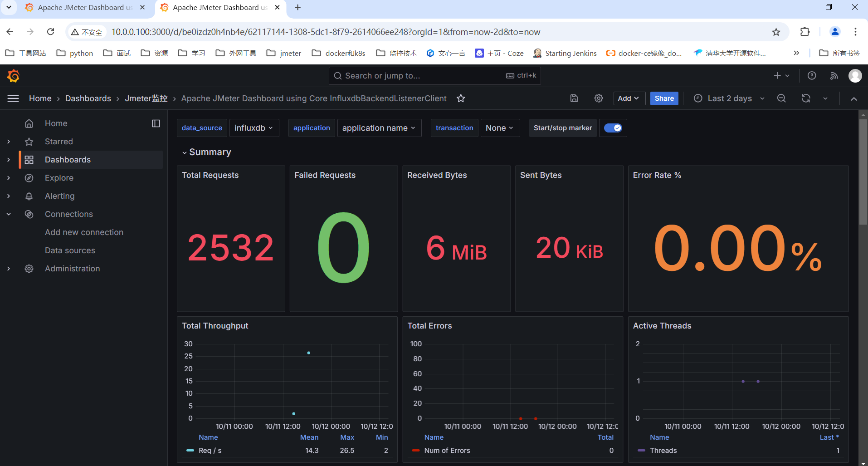868x466 pixels.
Task: Click the Alerting bell icon
Action: [x=29, y=196]
